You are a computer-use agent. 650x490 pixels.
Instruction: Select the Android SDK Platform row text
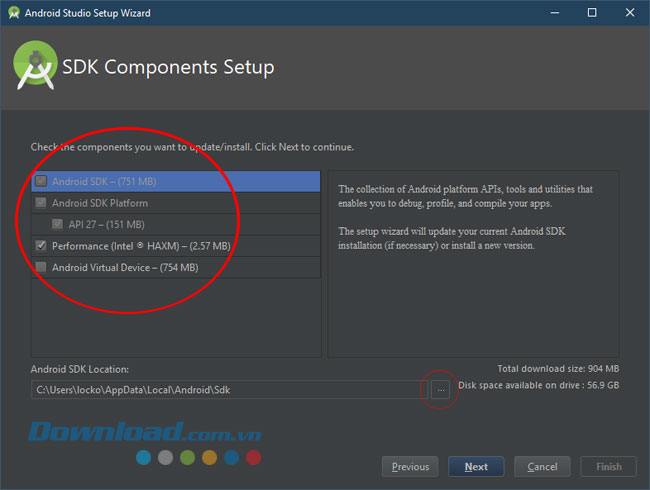point(100,203)
